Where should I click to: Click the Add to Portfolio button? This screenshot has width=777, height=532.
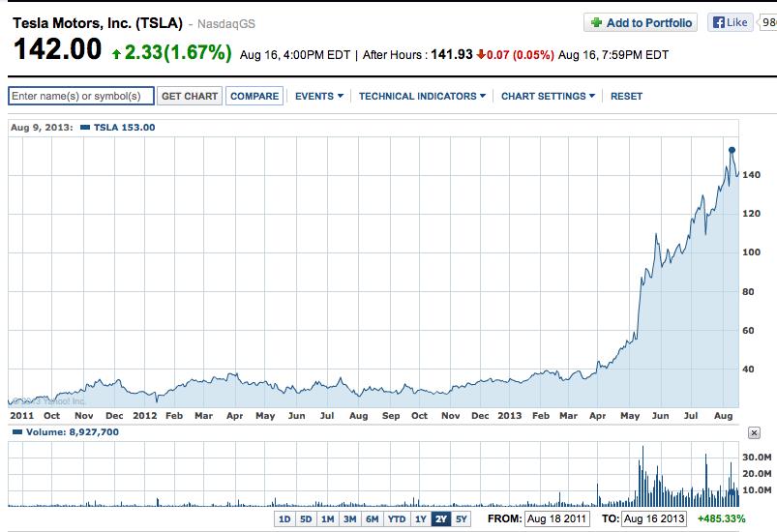point(641,22)
